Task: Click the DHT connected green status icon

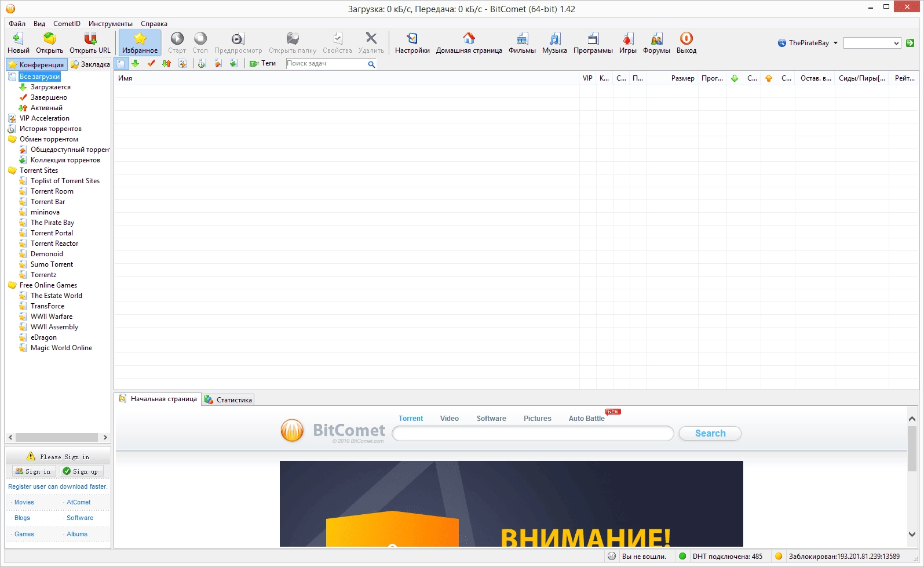Action: point(682,557)
